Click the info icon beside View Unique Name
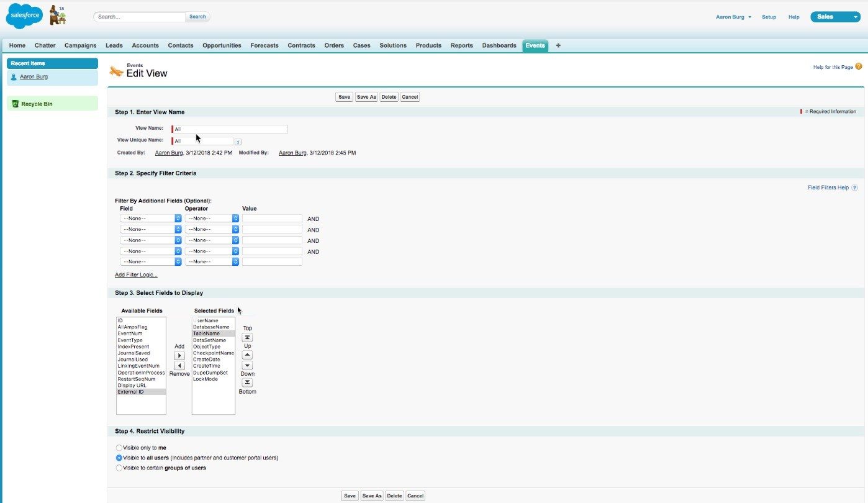 point(237,141)
